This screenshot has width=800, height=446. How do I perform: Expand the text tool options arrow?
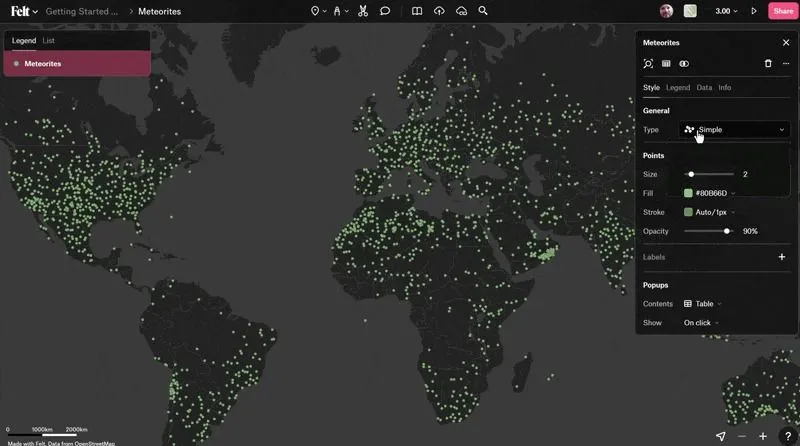[x=347, y=11]
